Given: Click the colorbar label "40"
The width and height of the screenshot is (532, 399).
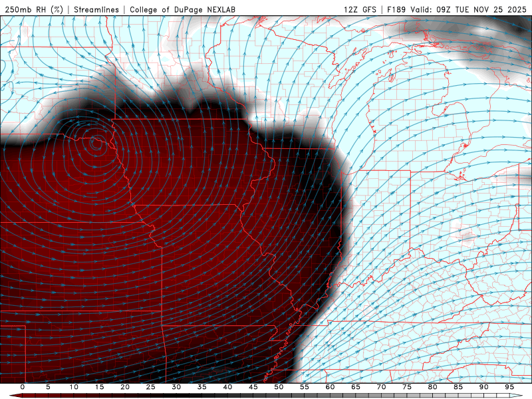Looking at the screenshot, I should [227, 387].
